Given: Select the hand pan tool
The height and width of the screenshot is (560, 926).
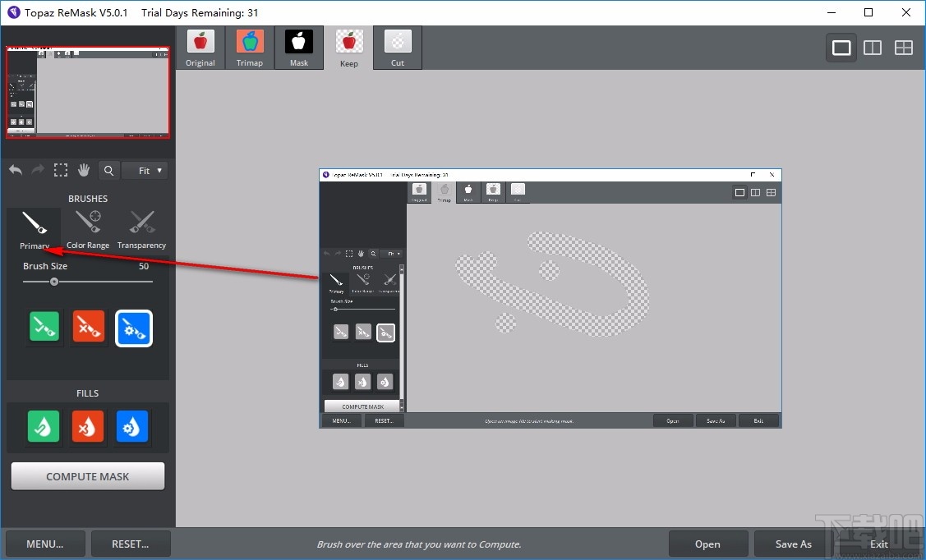Looking at the screenshot, I should click(83, 170).
